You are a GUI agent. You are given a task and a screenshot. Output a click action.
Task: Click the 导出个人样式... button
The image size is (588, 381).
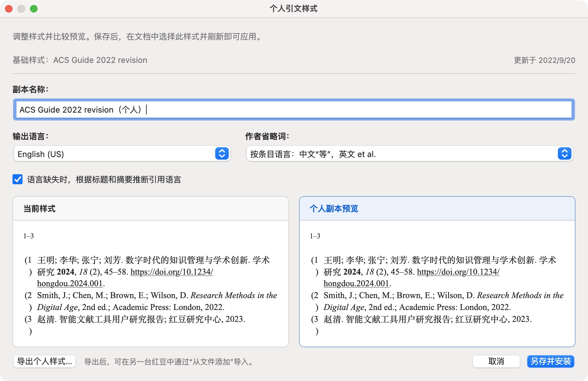pos(44,362)
